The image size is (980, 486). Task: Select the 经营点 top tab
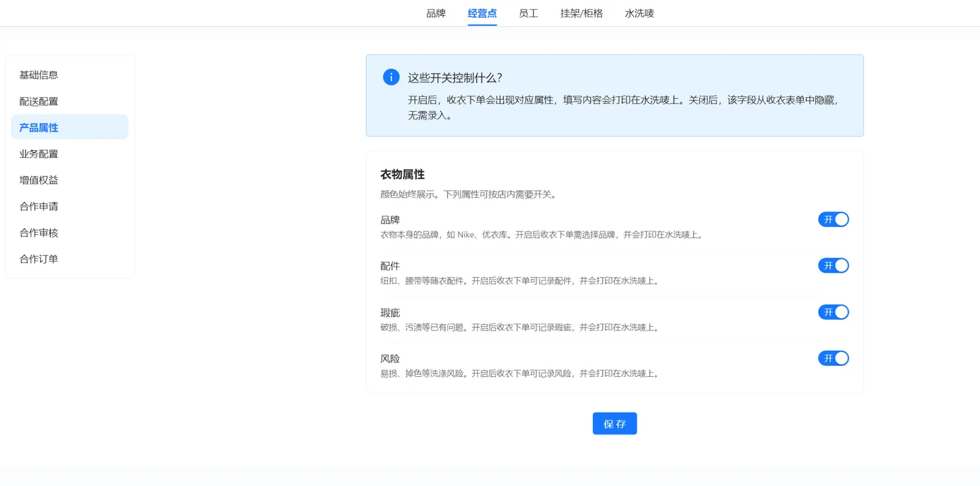(x=482, y=13)
